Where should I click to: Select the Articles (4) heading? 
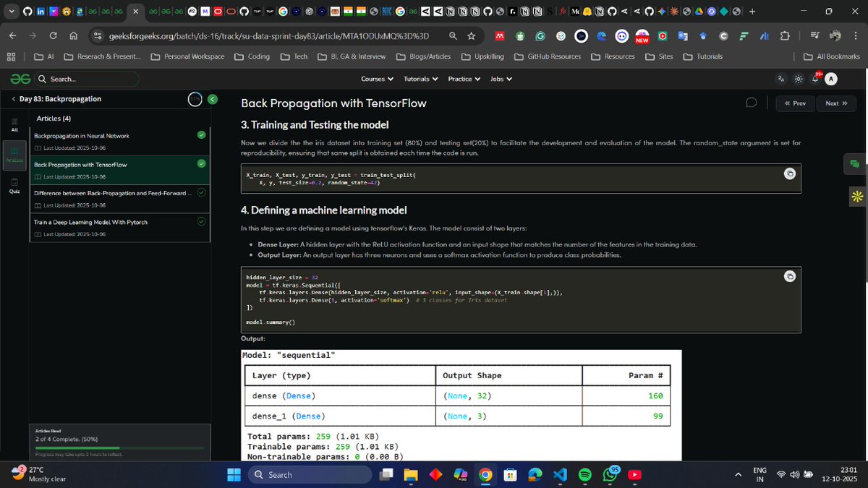(x=54, y=118)
